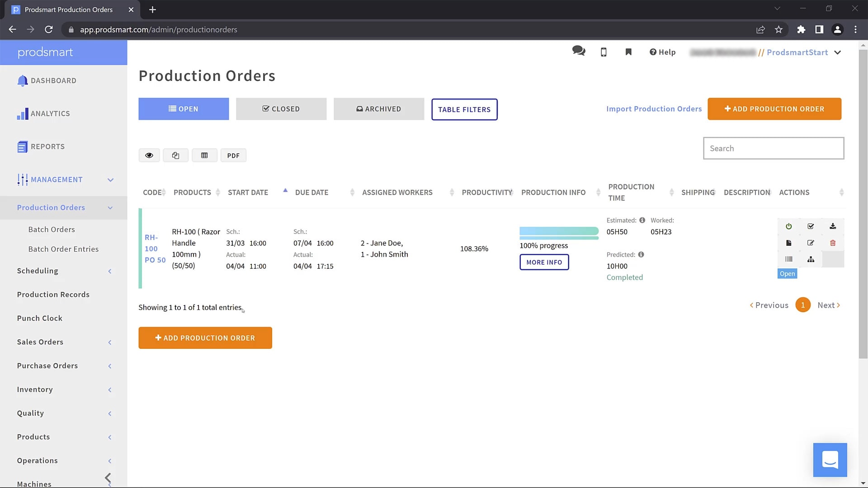The width and height of the screenshot is (868, 488).
Task: Click the mobile phone icon in the header
Action: (604, 52)
